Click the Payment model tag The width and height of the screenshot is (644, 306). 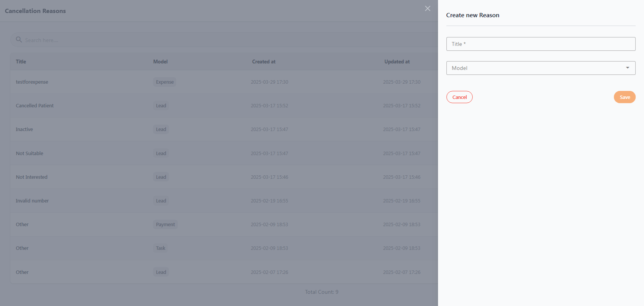coord(165,224)
